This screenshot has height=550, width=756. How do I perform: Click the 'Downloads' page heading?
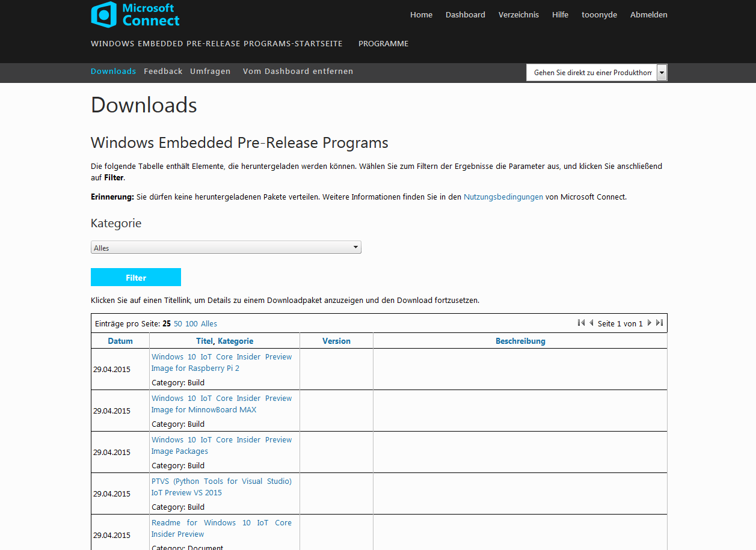point(144,105)
